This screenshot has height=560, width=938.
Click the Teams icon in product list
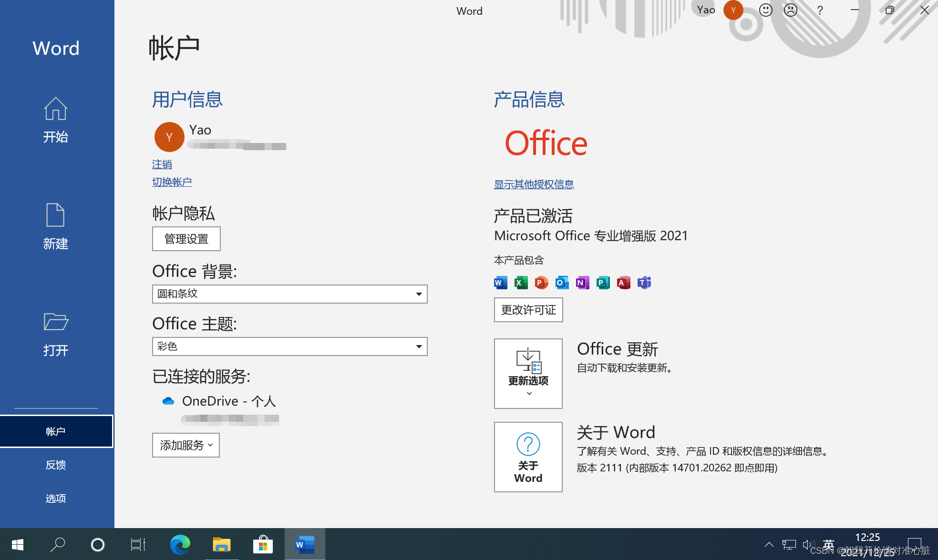[644, 283]
